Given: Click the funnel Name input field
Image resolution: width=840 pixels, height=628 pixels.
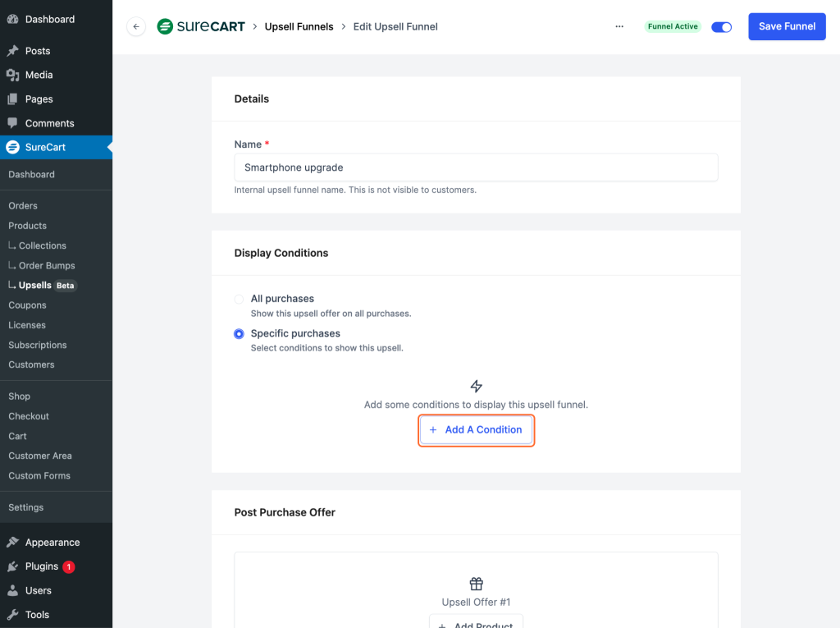Looking at the screenshot, I should [x=476, y=167].
